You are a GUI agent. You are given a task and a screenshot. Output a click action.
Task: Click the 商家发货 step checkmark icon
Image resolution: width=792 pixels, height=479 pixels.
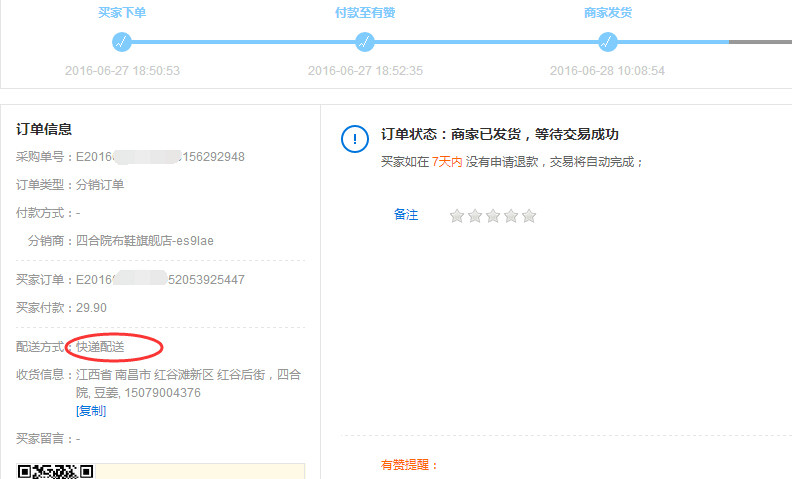click(x=607, y=42)
